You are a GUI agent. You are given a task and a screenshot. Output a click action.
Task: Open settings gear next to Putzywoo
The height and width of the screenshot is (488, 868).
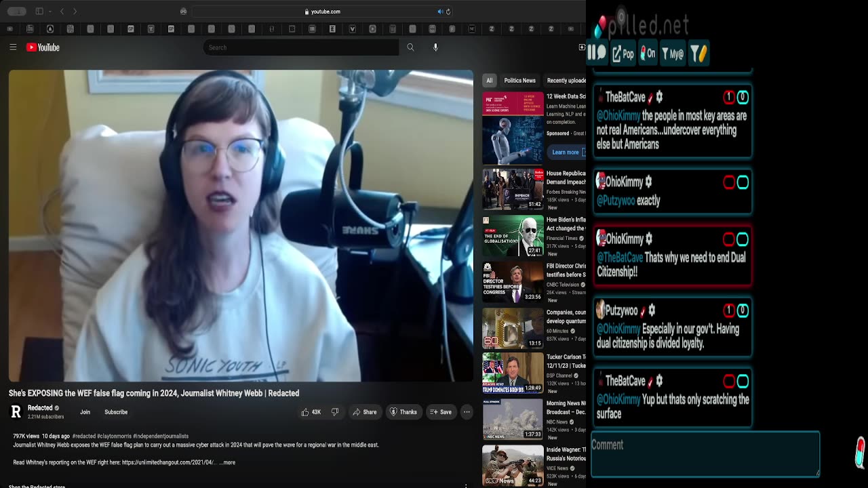tap(652, 310)
